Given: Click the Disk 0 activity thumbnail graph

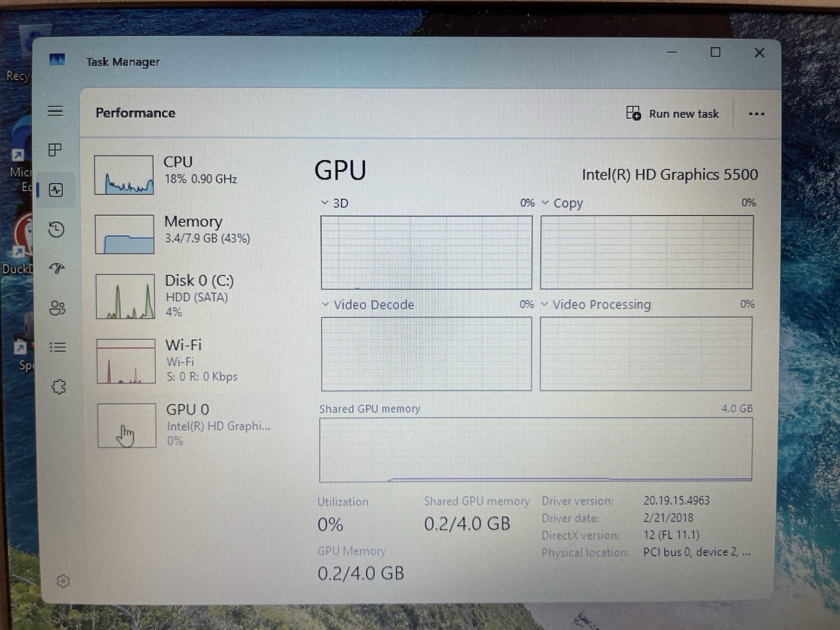Looking at the screenshot, I should (x=125, y=297).
